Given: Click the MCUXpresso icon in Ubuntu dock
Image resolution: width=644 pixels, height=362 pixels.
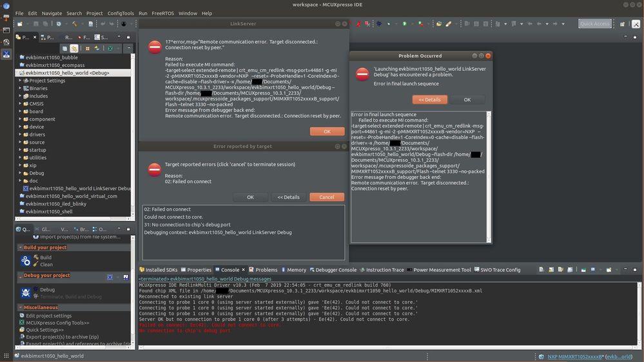Looking at the screenshot, I should pos(6,53).
